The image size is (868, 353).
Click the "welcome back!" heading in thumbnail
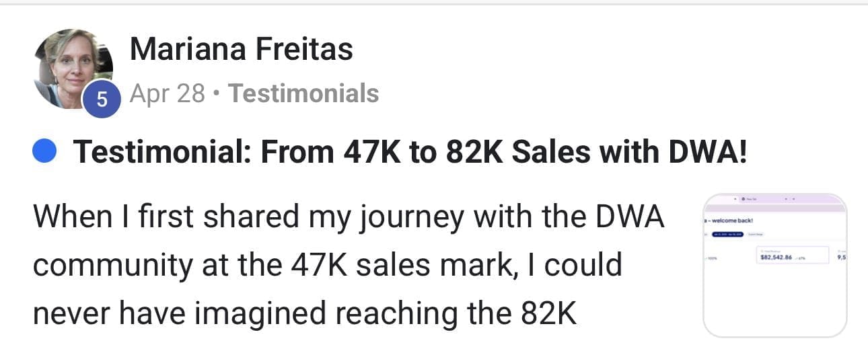[x=729, y=220]
